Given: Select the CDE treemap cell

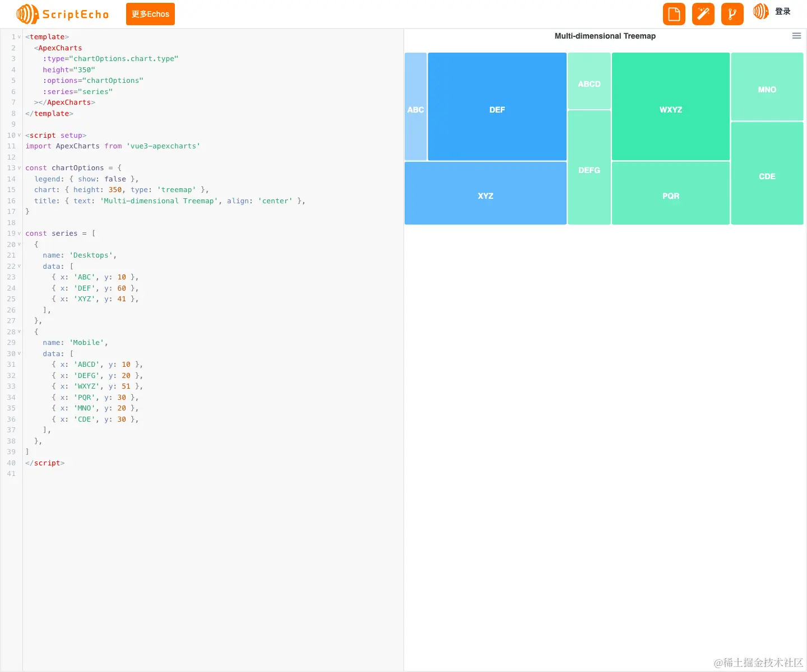Looking at the screenshot, I should coord(767,173).
